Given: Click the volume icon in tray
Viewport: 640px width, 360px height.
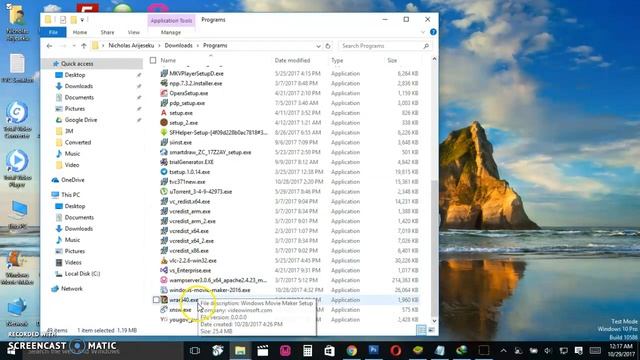Looking at the screenshot, I should tap(548, 351).
